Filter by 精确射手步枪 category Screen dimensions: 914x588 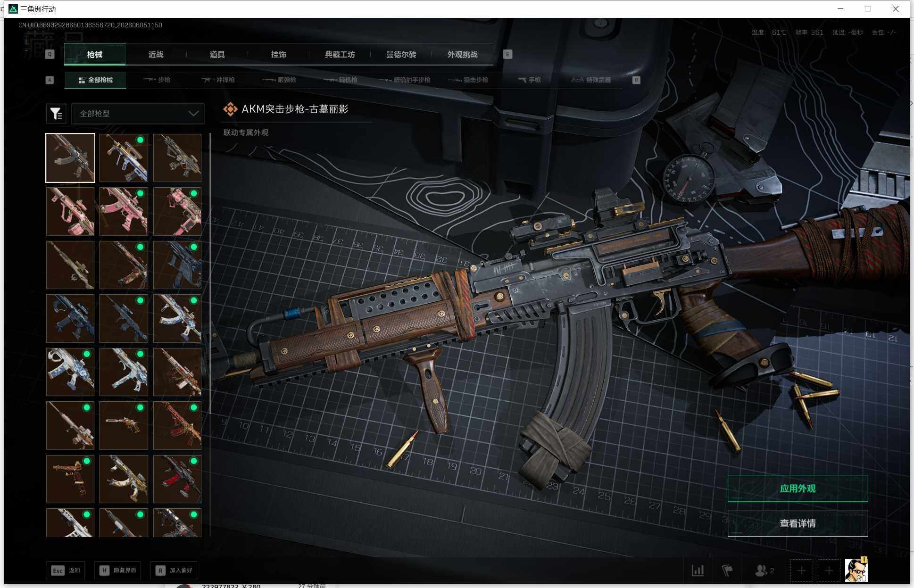[405, 80]
